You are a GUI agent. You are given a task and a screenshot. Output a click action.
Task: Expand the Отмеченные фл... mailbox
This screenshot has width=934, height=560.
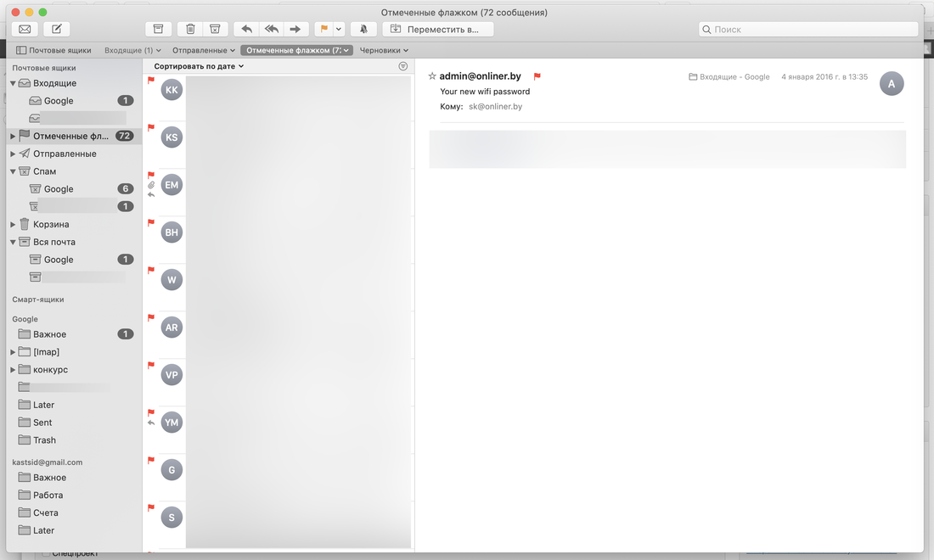[x=13, y=137]
